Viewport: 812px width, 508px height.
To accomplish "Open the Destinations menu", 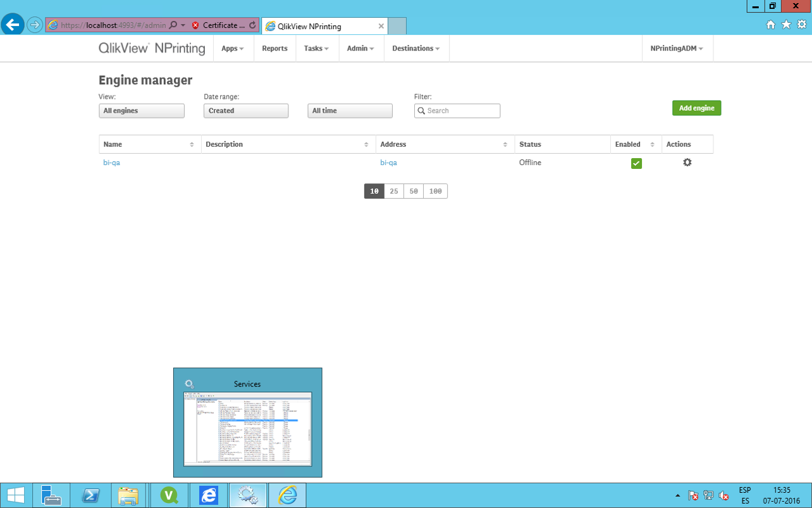I will point(416,49).
